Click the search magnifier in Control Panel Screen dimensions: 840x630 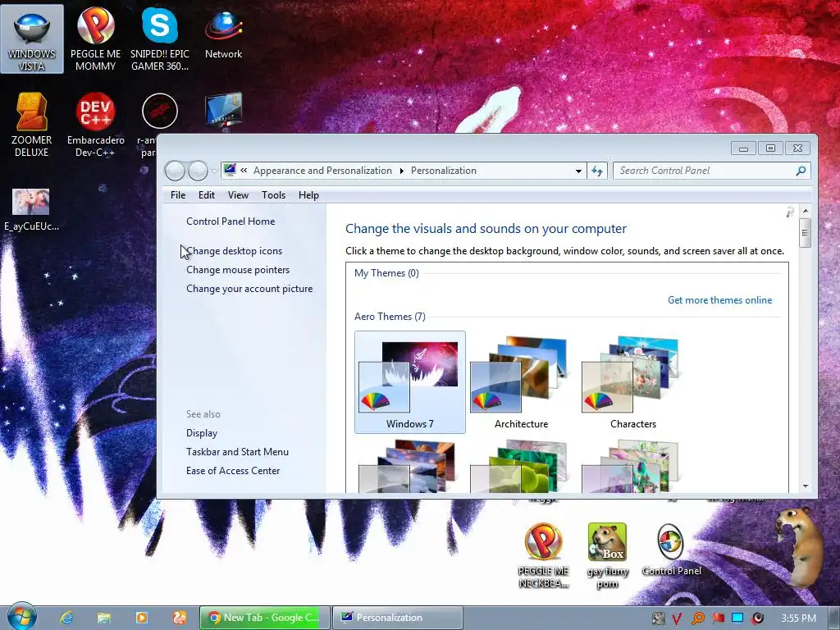pyautogui.click(x=801, y=171)
